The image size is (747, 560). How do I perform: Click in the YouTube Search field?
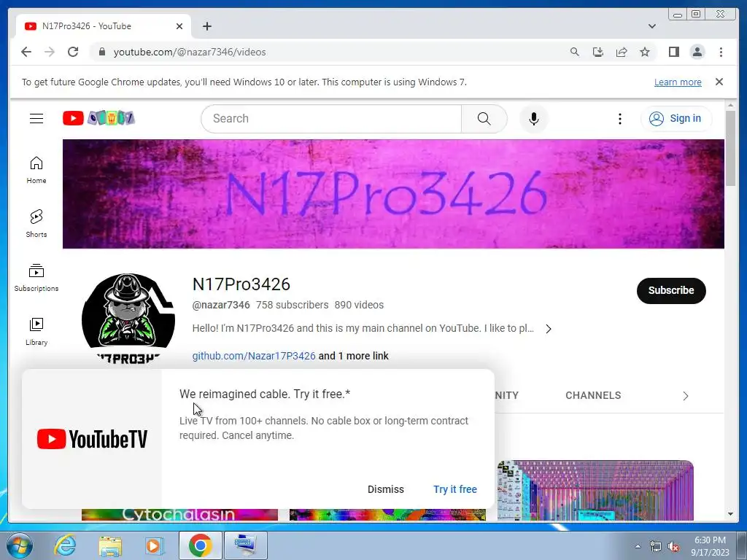pos(331,119)
